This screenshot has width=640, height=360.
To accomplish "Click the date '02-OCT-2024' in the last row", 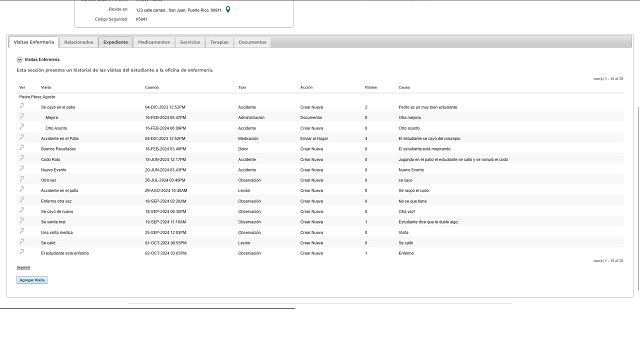I will [x=166, y=253].
